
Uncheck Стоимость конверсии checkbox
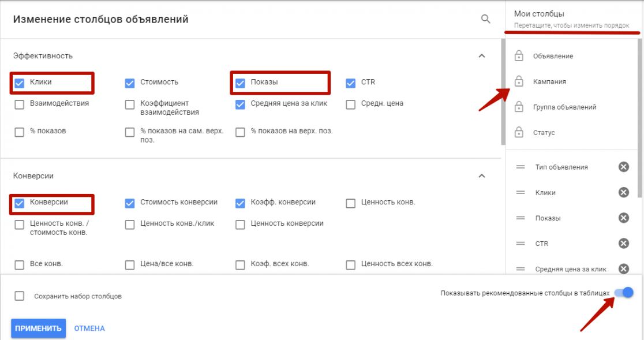pyautogui.click(x=130, y=203)
